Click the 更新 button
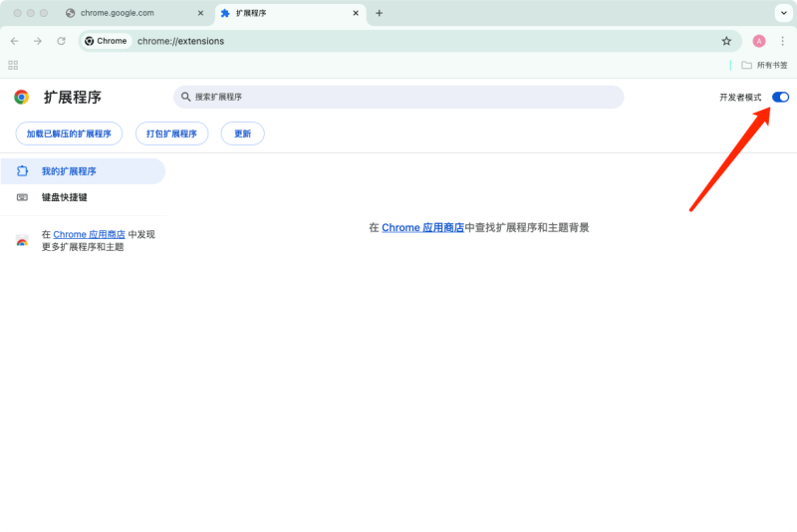797x532 pixels. [x=242, y=133]
